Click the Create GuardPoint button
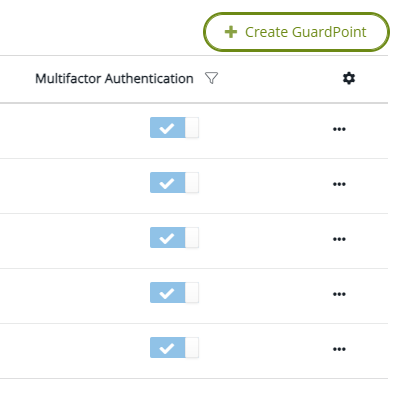The height and width of the screenshot is (399, 397). pos(296,32)
